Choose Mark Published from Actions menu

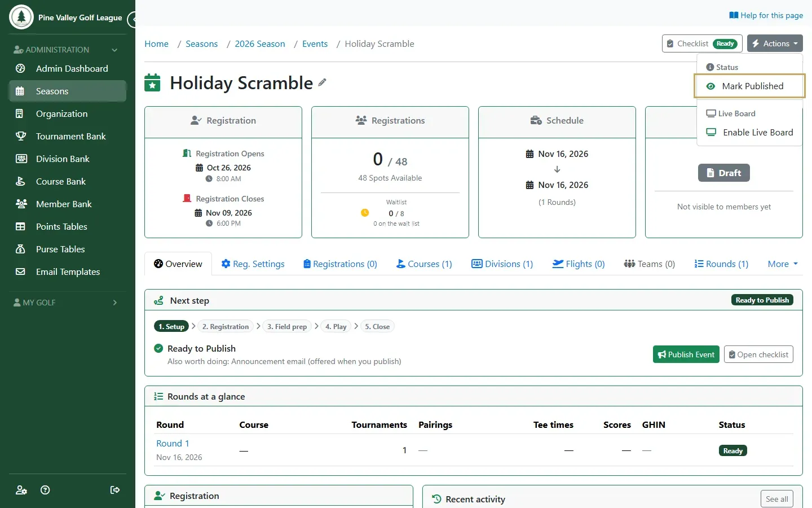(749, 86)
